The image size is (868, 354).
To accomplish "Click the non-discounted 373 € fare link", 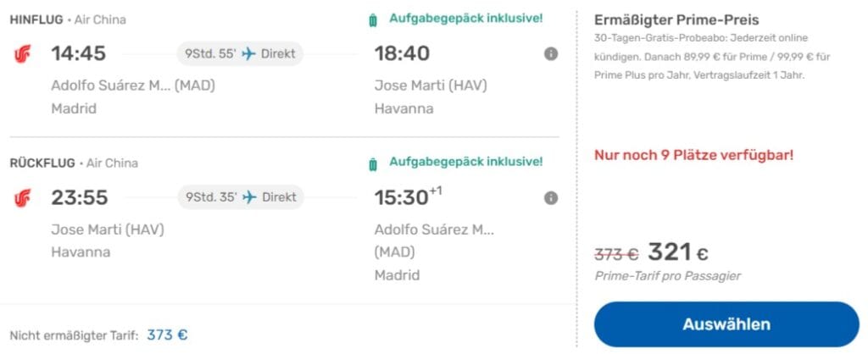I will click(x=167, y=335).
